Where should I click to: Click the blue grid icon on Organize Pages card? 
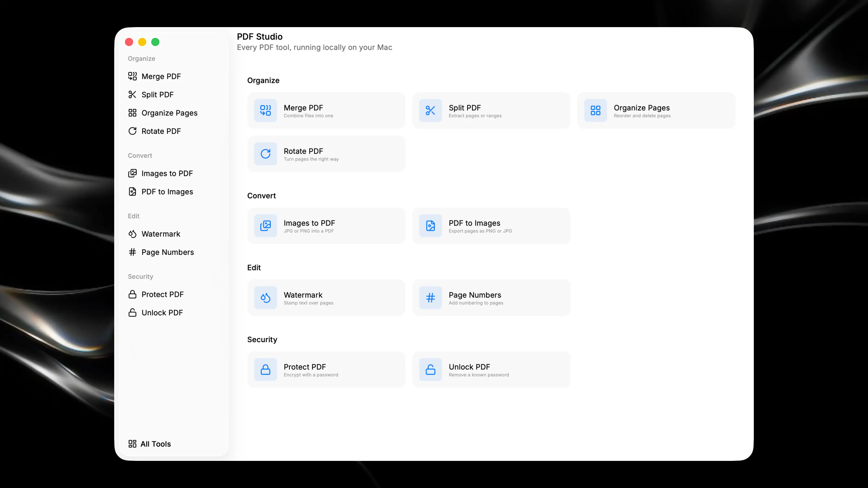tap(595, 110)
